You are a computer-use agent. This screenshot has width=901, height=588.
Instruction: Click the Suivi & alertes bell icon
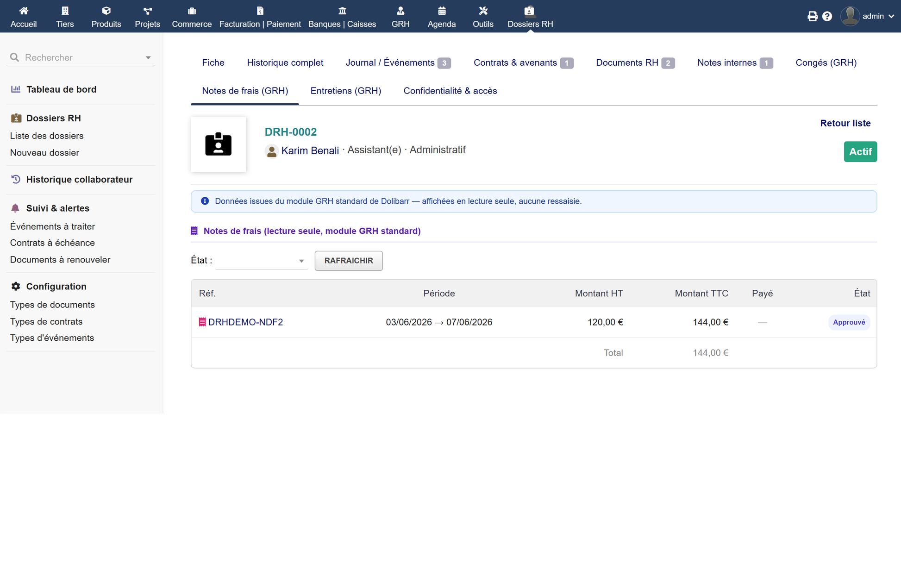pos(15,208)
